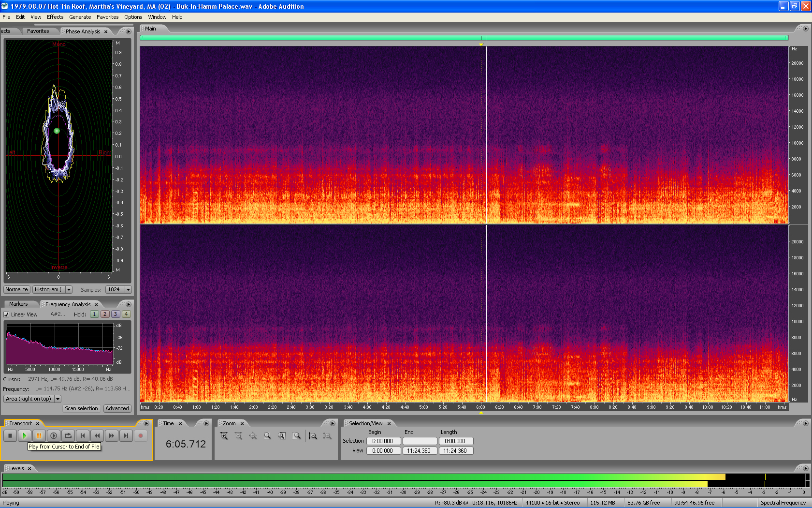Click the green Play button

click(25, 435)
